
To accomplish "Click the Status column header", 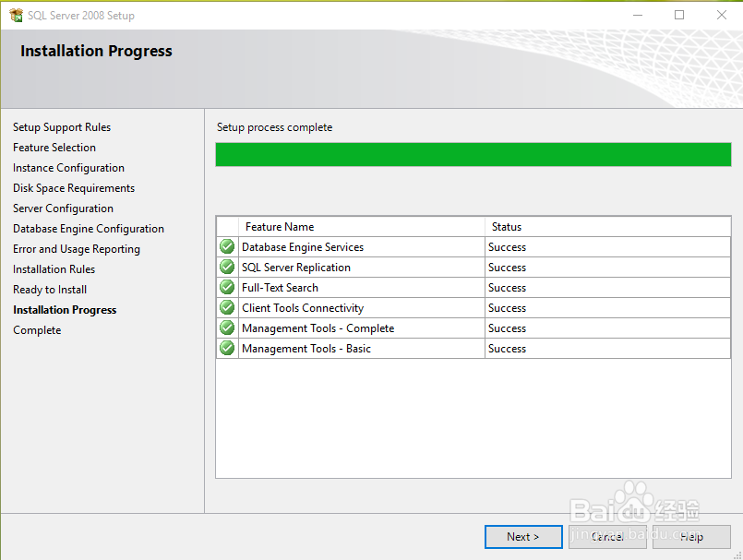I will pyautogui.click(x=607, y=227).
